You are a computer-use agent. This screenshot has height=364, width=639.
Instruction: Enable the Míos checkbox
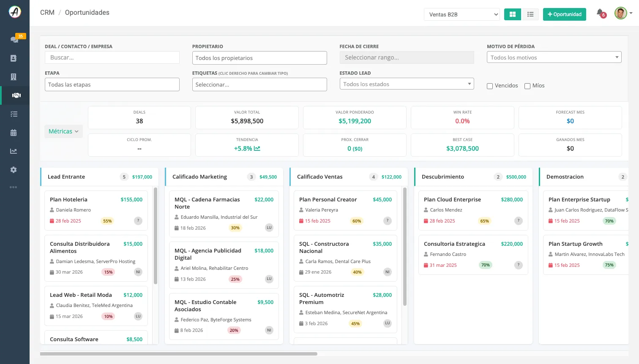click(x=527, y=86)
